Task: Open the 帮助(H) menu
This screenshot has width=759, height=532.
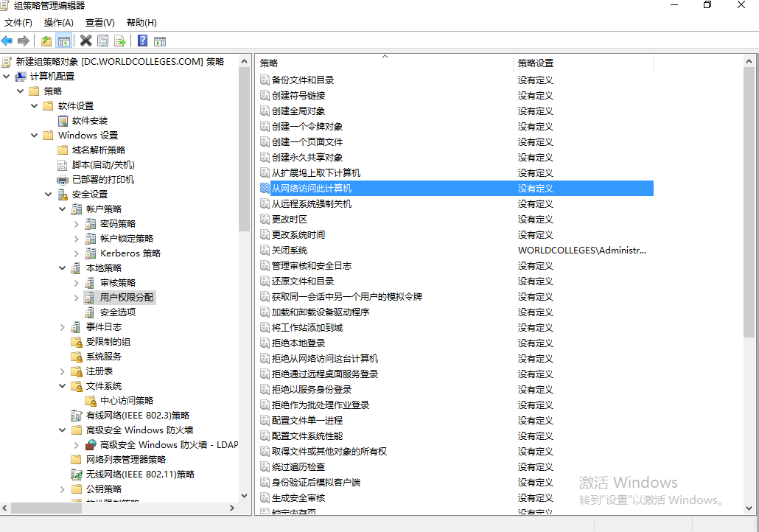Action: coord(141,23)
